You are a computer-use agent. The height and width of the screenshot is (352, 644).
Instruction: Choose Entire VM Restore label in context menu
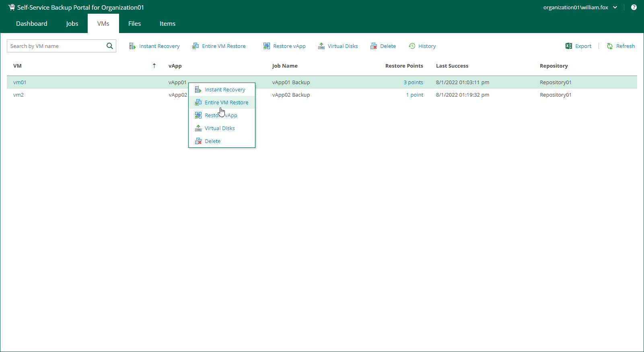coord(226,102)
